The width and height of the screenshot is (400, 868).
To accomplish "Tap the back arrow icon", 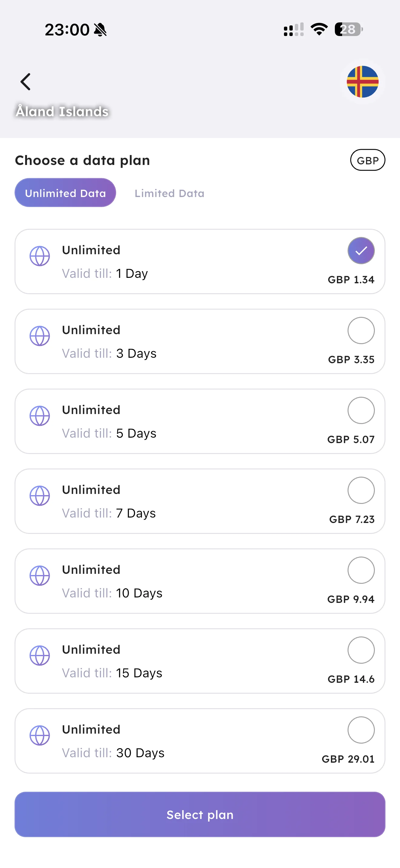I will tap(26, 82).
